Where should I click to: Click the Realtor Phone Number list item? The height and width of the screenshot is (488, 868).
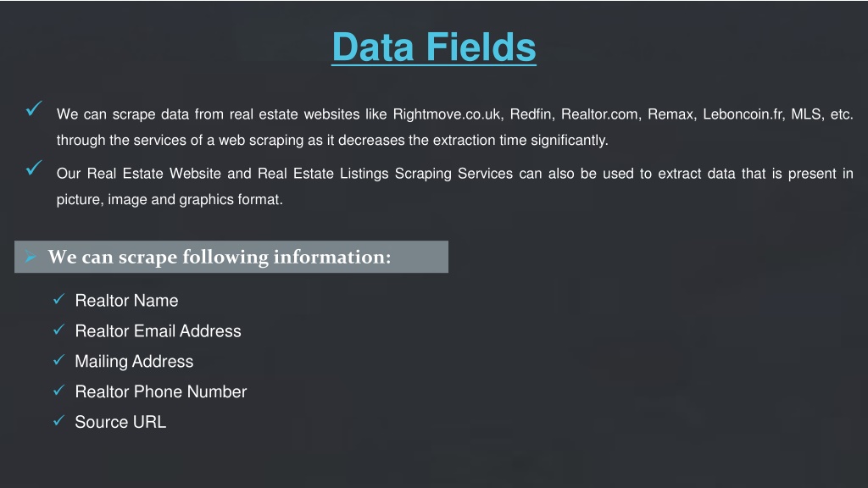[x=161, y=391]
